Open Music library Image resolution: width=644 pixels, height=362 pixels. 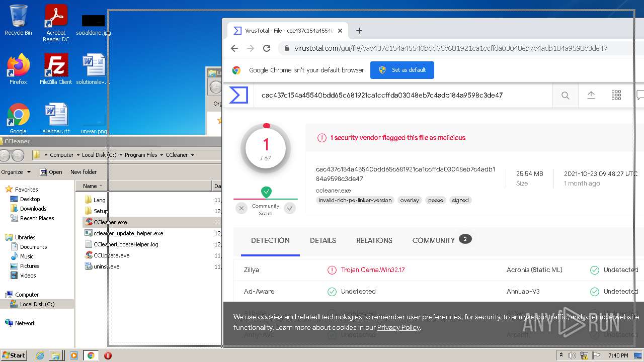point(22,256)
